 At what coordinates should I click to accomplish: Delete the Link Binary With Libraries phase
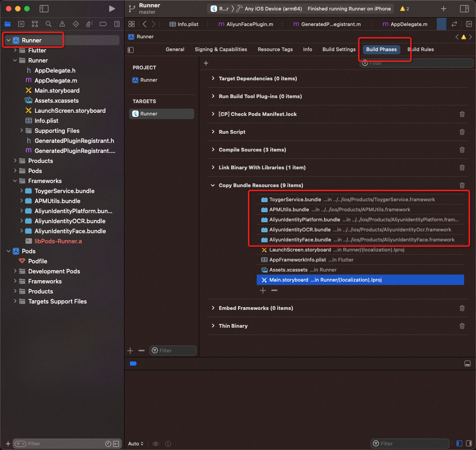pyautogui.click(x=462, y=167)
